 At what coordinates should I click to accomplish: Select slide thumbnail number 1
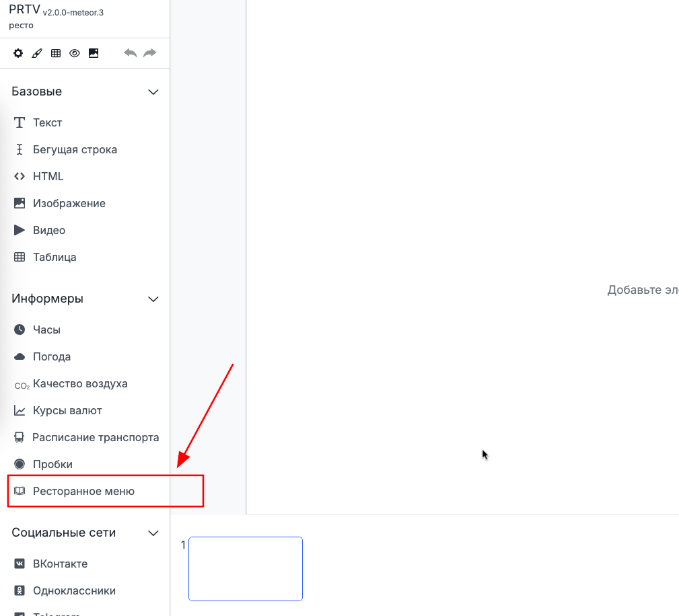[246, 568]
